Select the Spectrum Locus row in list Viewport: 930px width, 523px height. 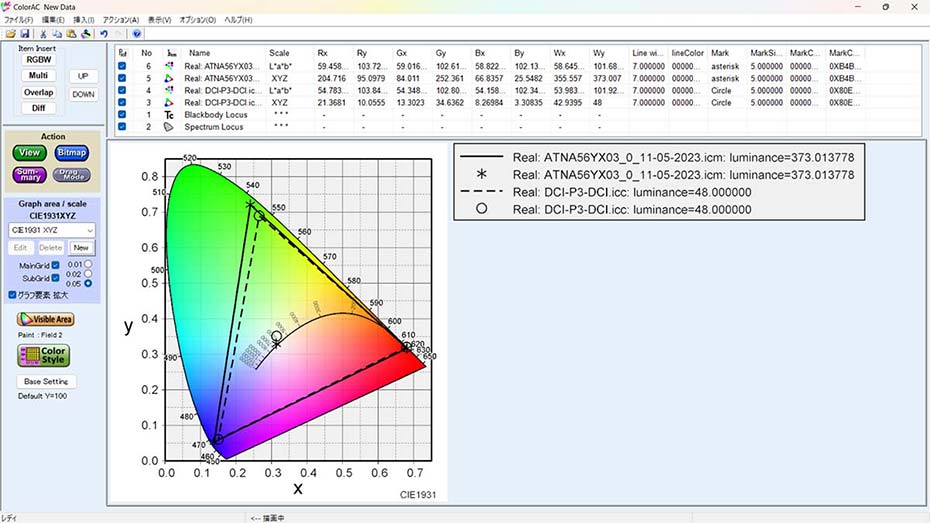212,127
